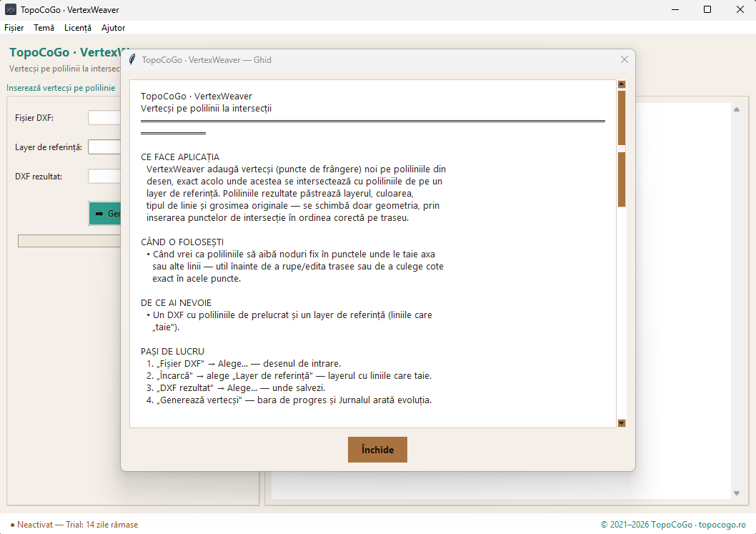This screenshot has height=534, width=756.
Task: Click the guide scrollbar down arrow
Action: pyautogui.click(x=622, y=423)
